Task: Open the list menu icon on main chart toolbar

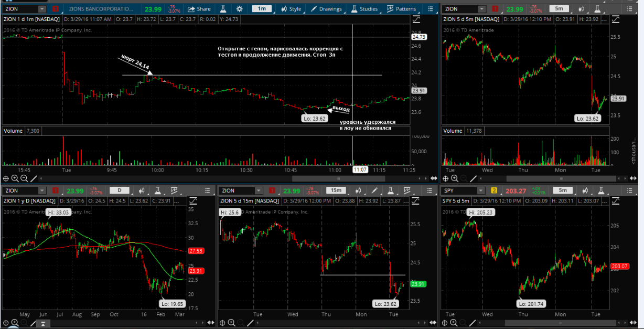Action: pyautogui.click(x=431, y=9)
